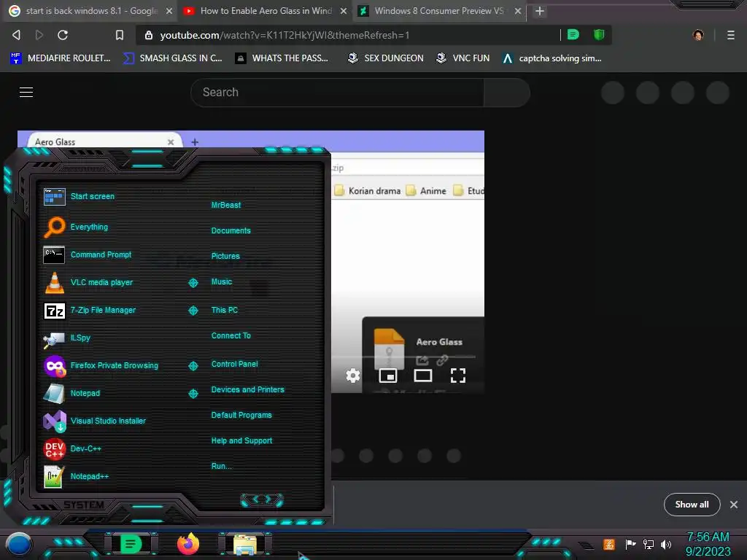
Task: Click the volume speaker tray icon
Action: click(x=666, y=544)
